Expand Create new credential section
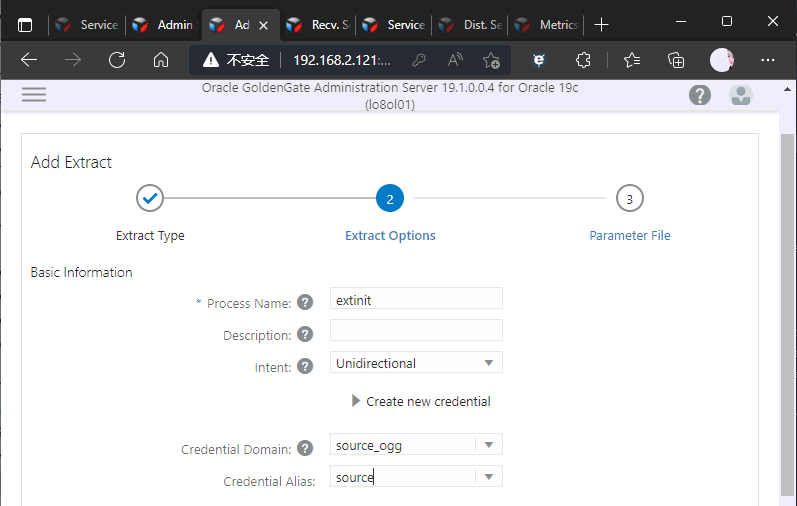This screenshot has width=797, height=506. coord(421,401)
